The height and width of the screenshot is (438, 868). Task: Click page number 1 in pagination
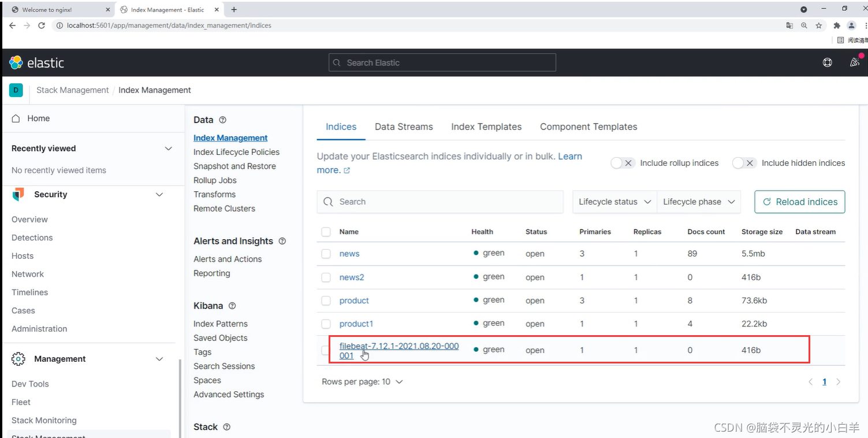[x=824, y=382]
